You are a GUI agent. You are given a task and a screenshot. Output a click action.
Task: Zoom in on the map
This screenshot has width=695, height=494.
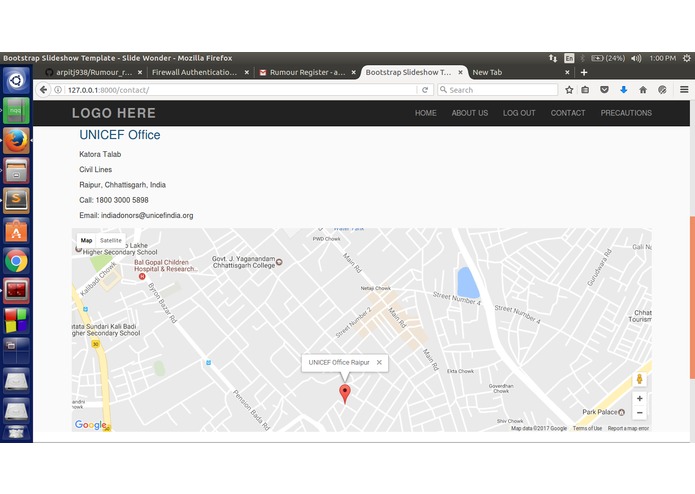[x=640, y=398]
